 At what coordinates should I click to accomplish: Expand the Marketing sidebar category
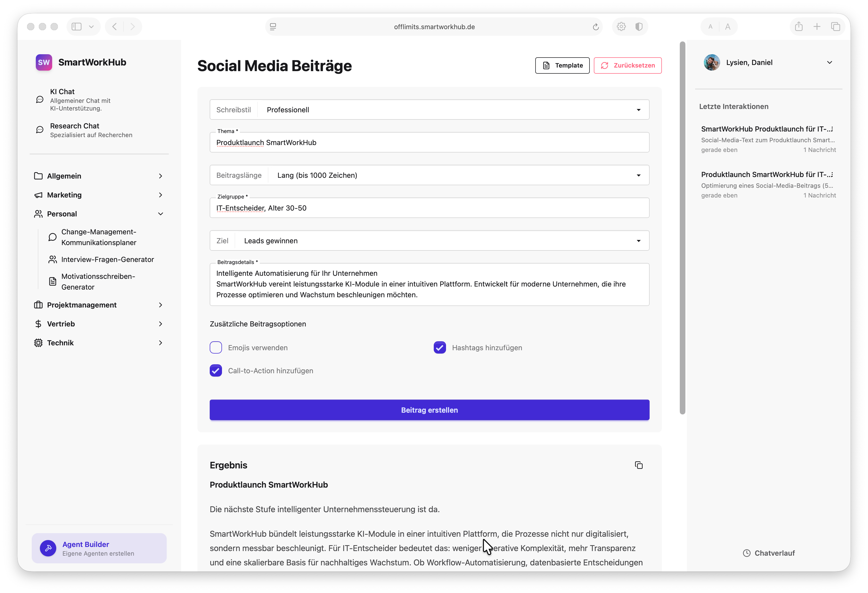point(99,195)
